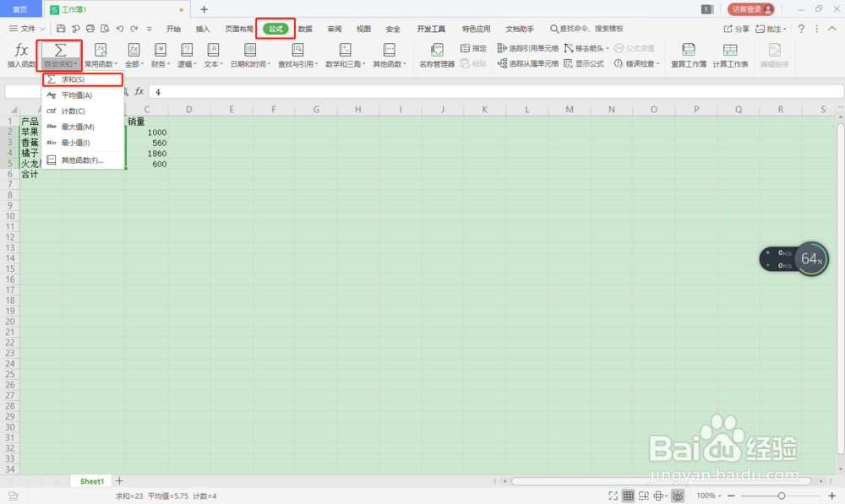The image size is (845, 504).
Task: Click 计算工作表 calculate sheet
Action: [730, 56]
